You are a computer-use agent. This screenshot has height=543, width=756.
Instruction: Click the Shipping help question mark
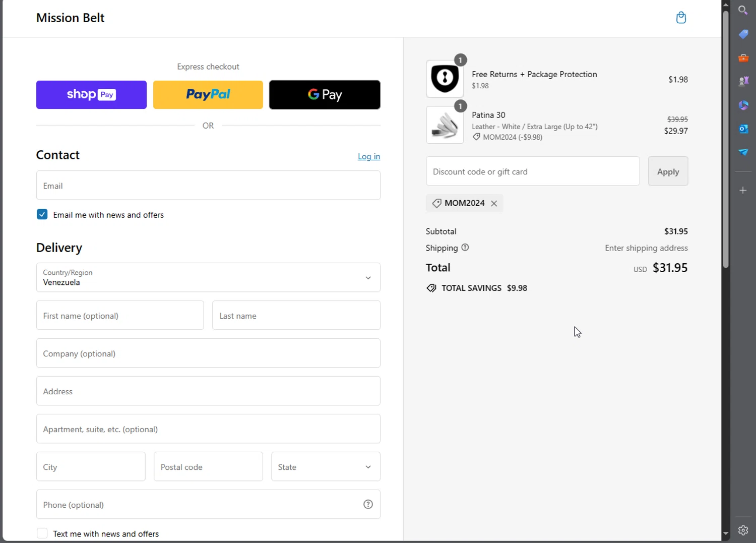coord(465,248)
